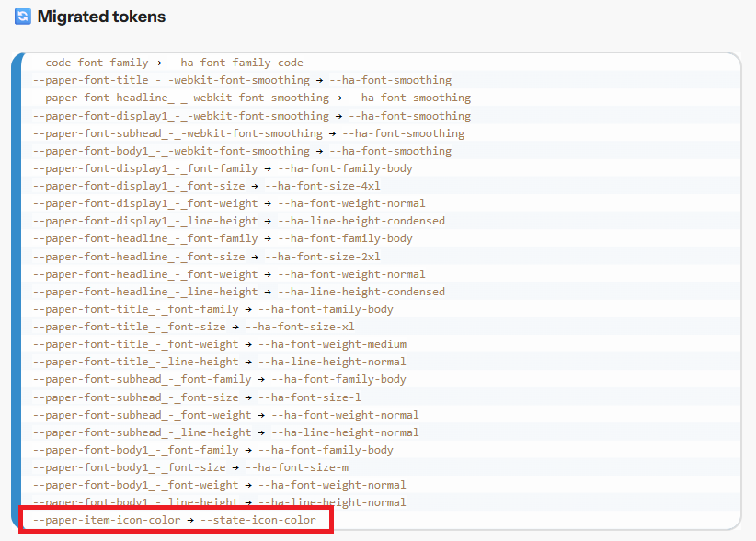
Task: Click the arrow on the --code-font-family line
Action: point(158,63)
